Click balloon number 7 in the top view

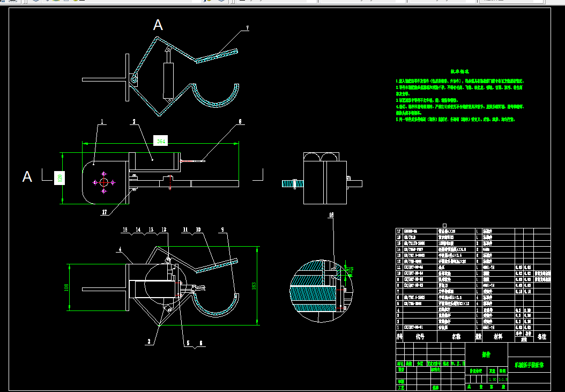(x=247, y=28)
